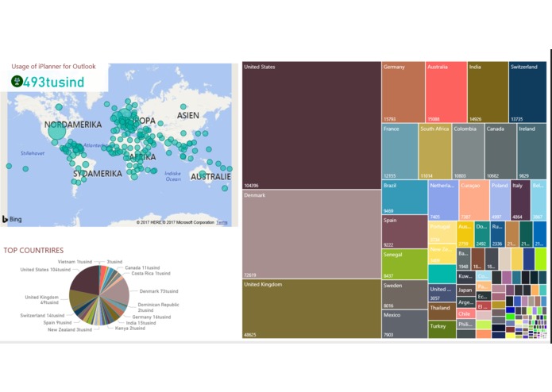Select the India 15tusind pie label

coord(141,323)
